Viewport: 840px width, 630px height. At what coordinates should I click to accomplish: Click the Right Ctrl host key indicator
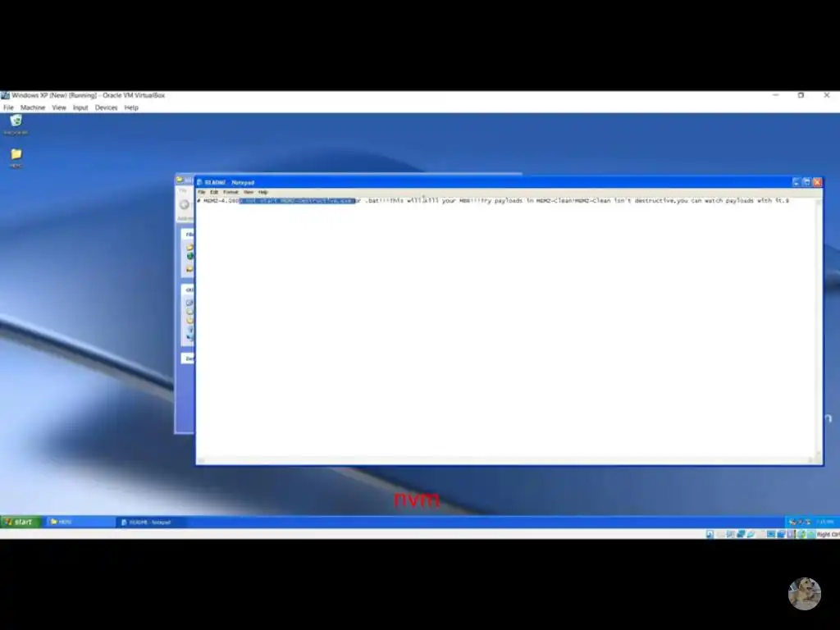click(829, 534)
